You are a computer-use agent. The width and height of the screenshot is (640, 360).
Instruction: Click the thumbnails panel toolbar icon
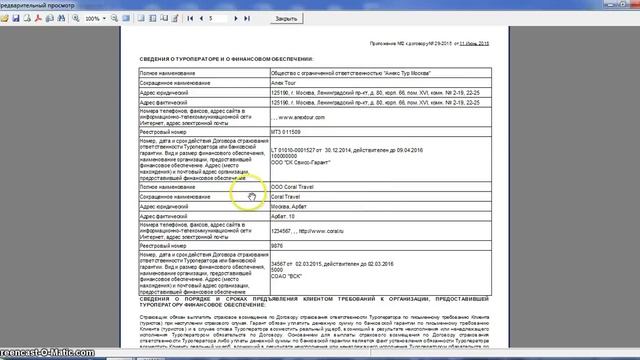click(153, 18)
